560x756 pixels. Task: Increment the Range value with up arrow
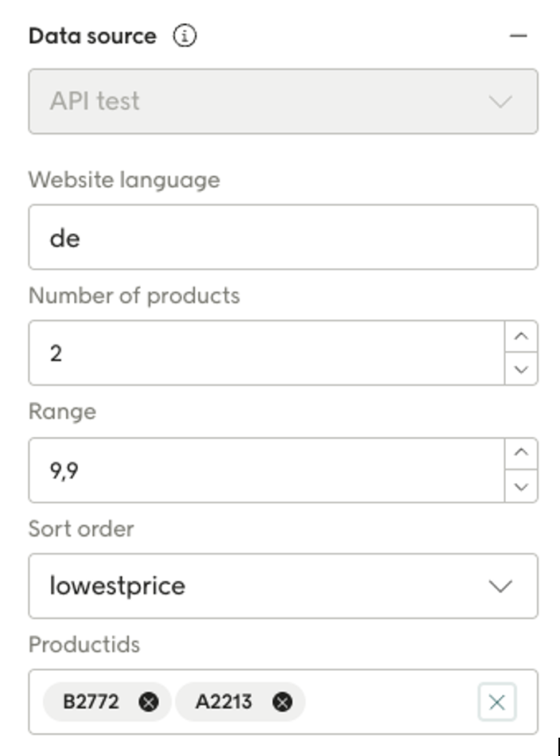click(521, 454)
